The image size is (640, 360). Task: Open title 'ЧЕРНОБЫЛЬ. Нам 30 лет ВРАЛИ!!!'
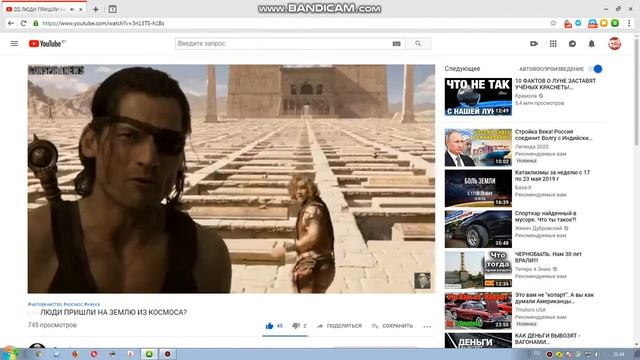[x=548, y=257]
